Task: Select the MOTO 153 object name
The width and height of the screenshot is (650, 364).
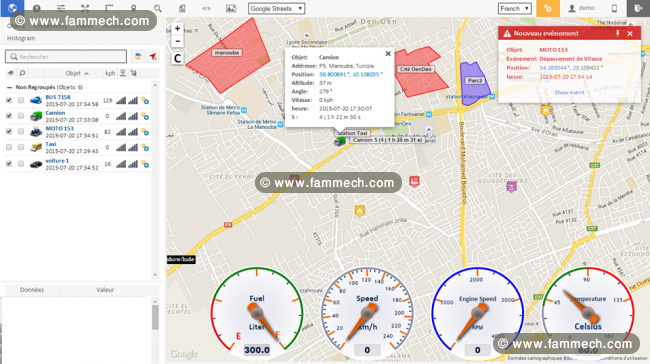Action: (x=59, y=129)
